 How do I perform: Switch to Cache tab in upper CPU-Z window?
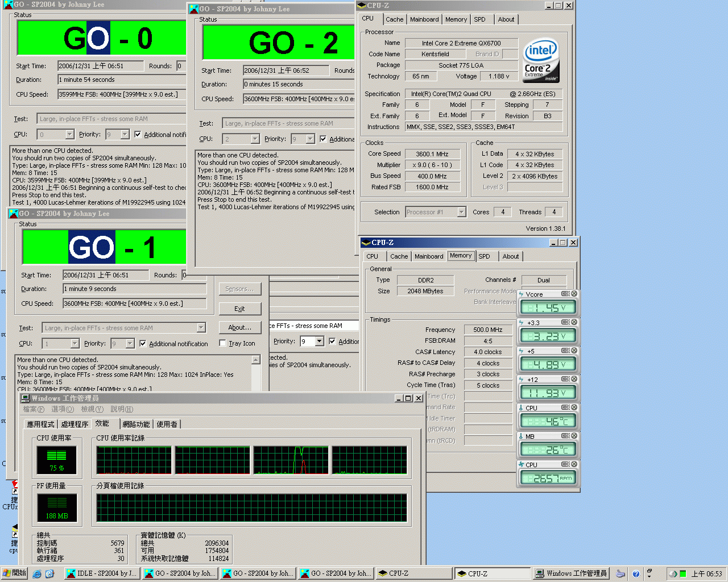(394, 19)
